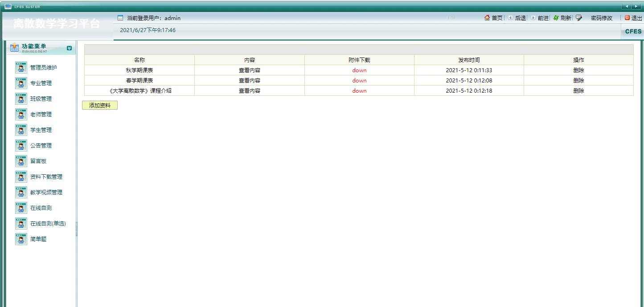Click the pencil icon for password change
The image size is (644, 307).
[x=579, y=18]
